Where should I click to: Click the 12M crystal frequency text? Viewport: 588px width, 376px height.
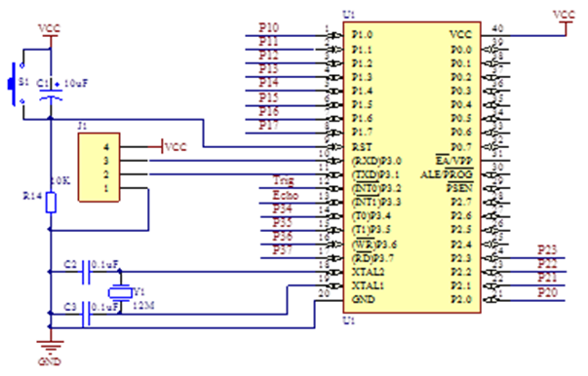144,306
